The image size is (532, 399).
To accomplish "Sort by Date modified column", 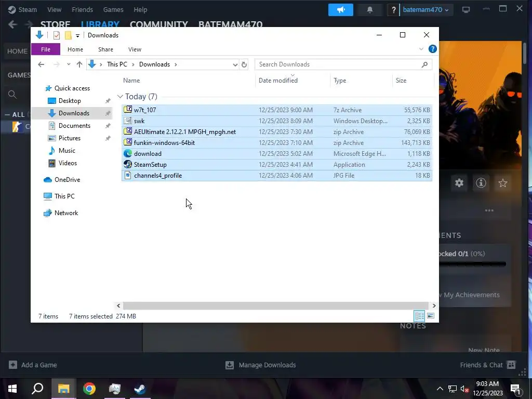I will pos(293,81).
